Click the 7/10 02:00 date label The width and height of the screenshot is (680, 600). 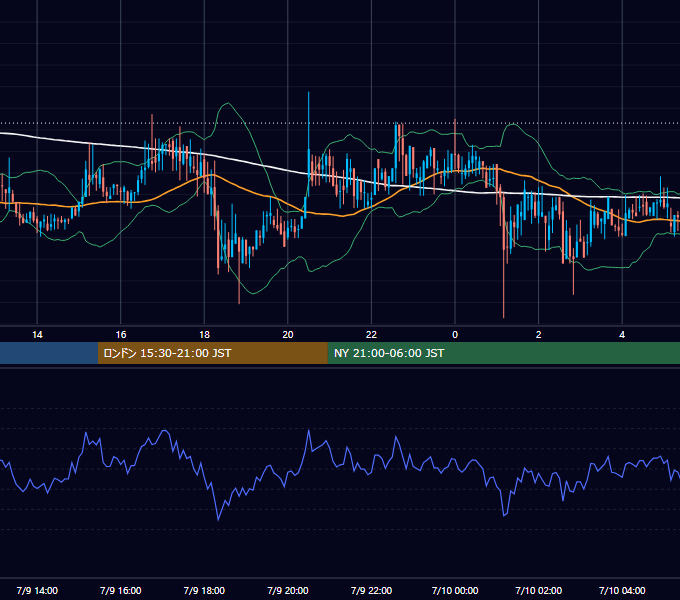pos(539,590)
